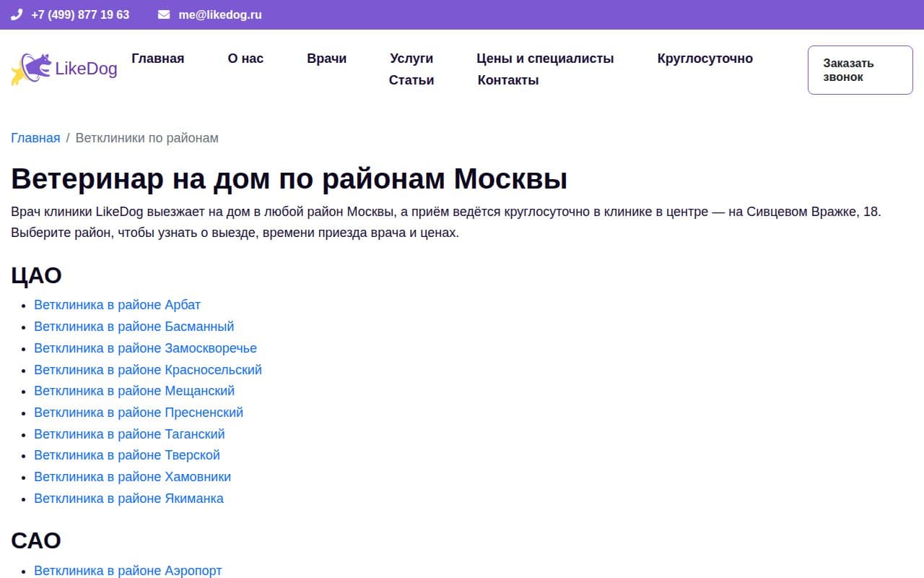Open the Контакты menu item

coord(508,80)
